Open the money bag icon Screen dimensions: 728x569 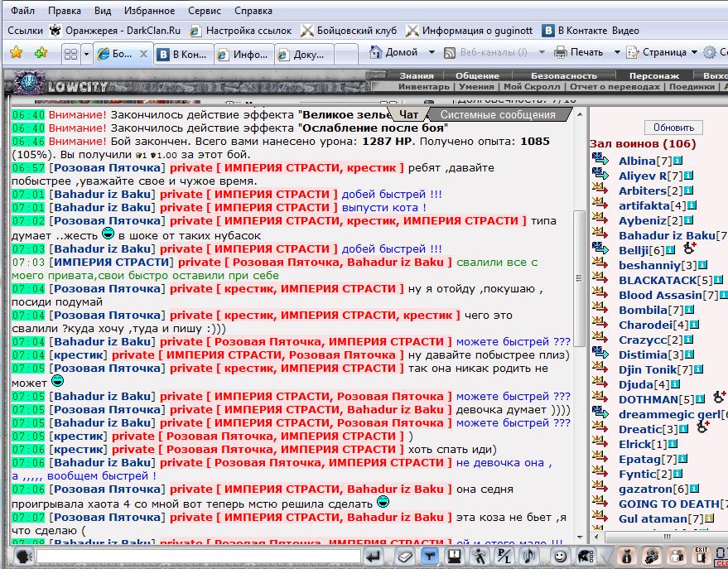[x=627, y=556]
